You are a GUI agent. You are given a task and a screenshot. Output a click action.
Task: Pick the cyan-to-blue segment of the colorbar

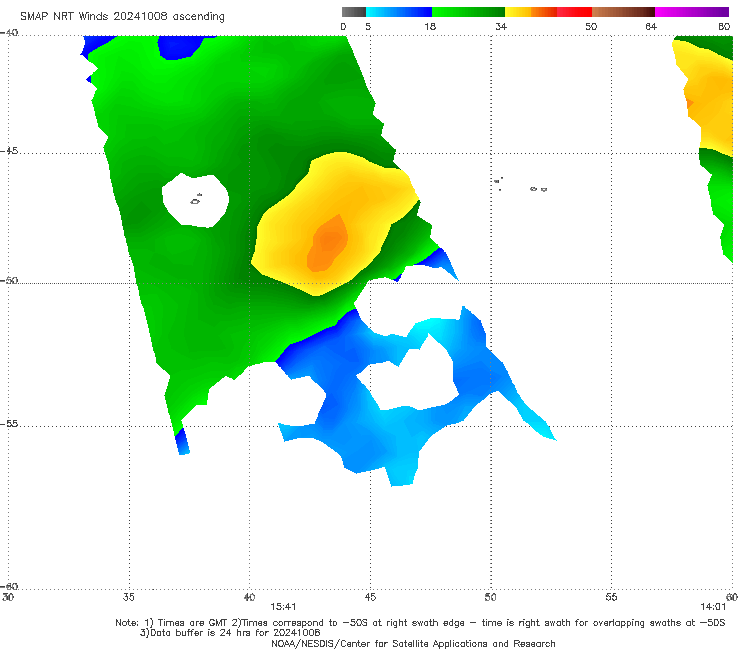(x=399, y=12)
